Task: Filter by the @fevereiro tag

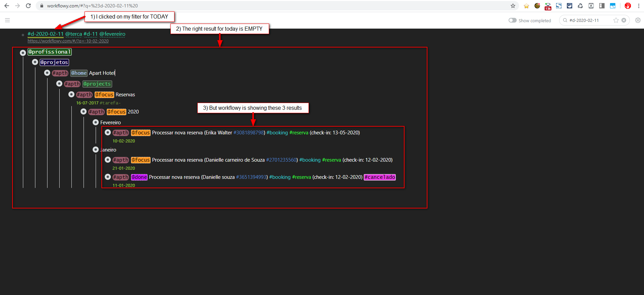Action: (112, 34)
